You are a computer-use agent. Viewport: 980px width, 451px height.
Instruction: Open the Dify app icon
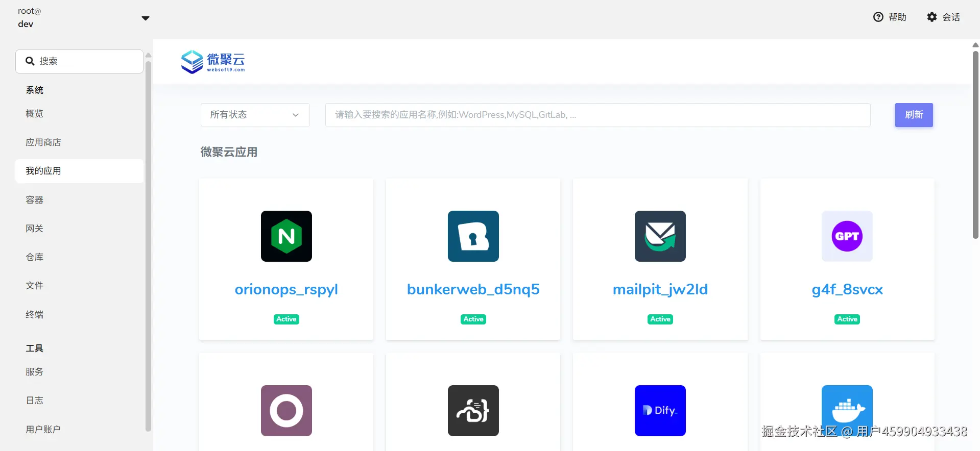pyautogui.click(x=660, y=411)
